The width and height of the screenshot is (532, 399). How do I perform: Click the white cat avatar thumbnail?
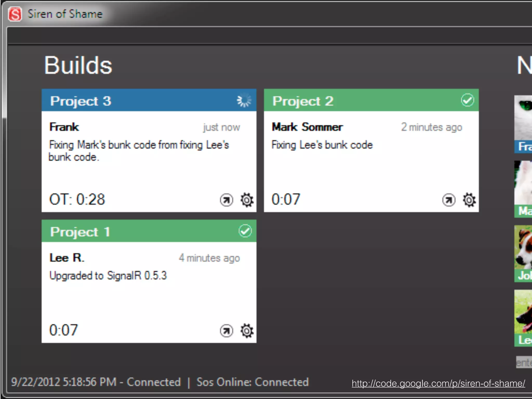click(523, 118)
